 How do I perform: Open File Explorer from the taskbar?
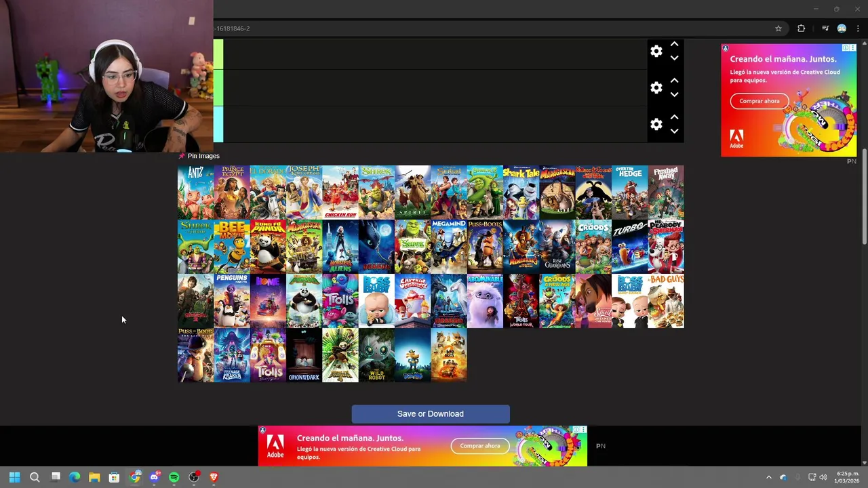pos(94,477)
